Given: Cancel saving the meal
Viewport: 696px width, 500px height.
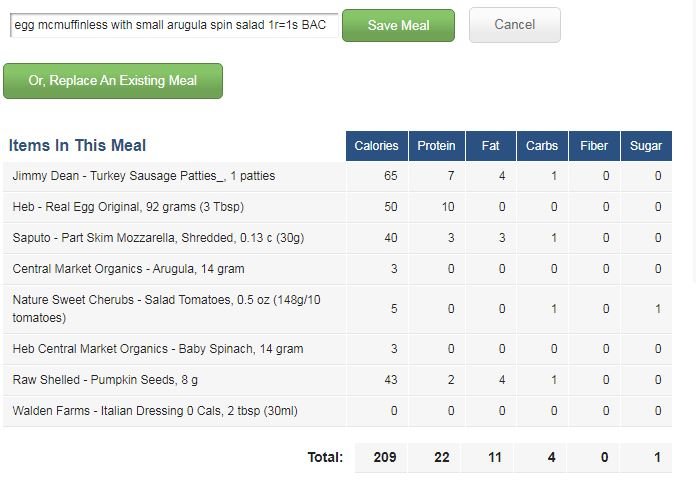Looking at the screenshot, I should point(514,25).
